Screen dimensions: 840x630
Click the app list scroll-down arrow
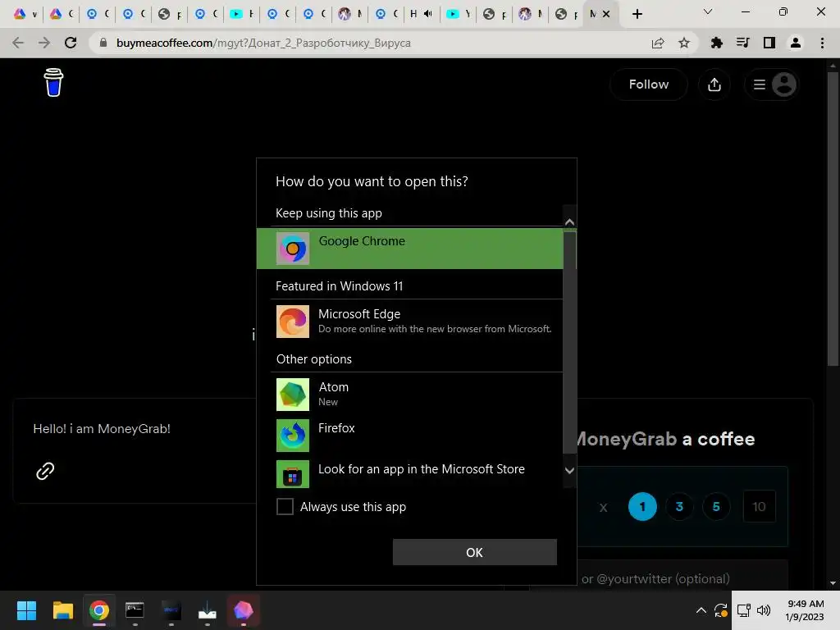pos(569,470)
